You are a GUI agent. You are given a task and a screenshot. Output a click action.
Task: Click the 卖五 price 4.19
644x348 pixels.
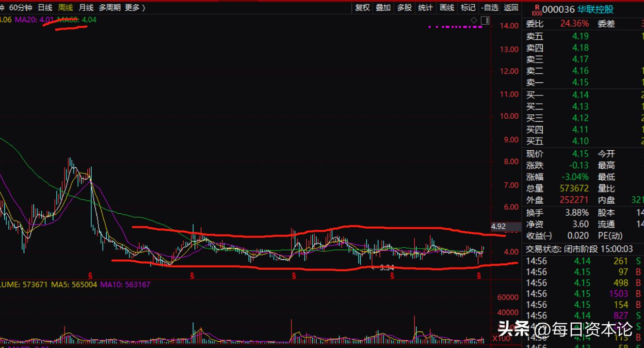point(580,36)
